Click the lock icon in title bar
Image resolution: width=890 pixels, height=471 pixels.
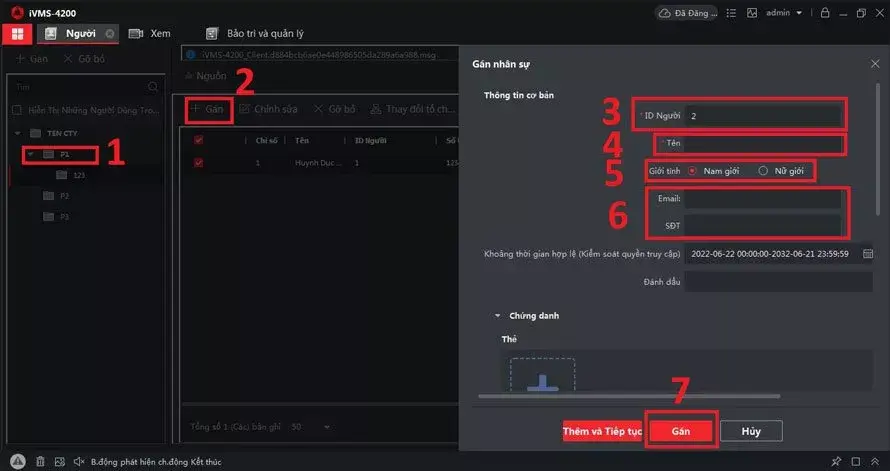click(825, 12)
